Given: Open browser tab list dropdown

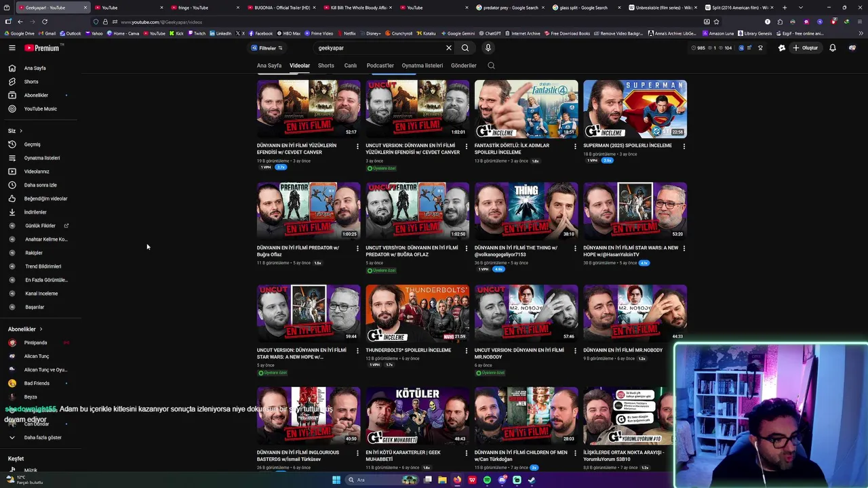Looking at the screenshot, I should [x=800, y=7].
